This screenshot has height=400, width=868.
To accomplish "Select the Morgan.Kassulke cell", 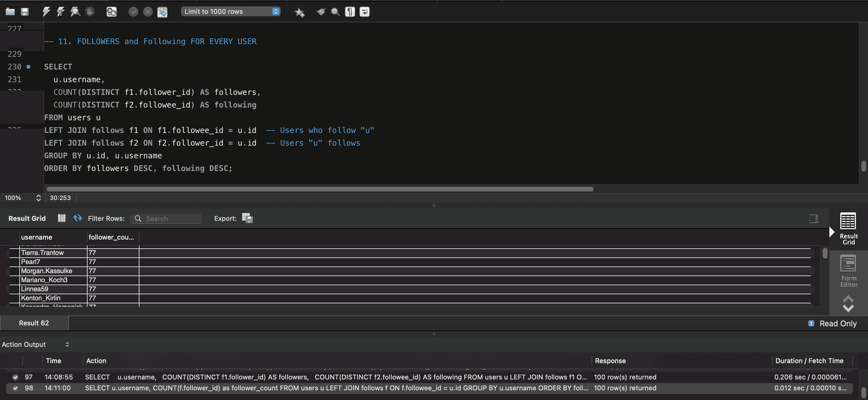I will tap(53, 271).
